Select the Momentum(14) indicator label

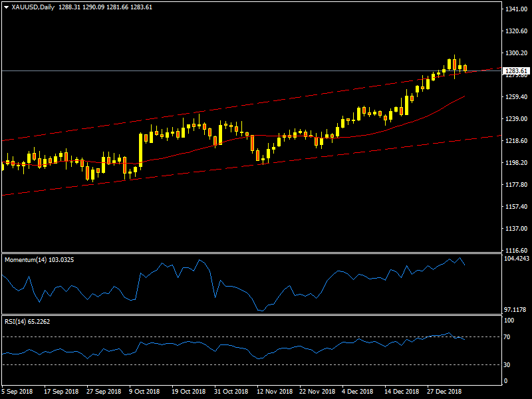pyautogui.click(x=39, y=259)
